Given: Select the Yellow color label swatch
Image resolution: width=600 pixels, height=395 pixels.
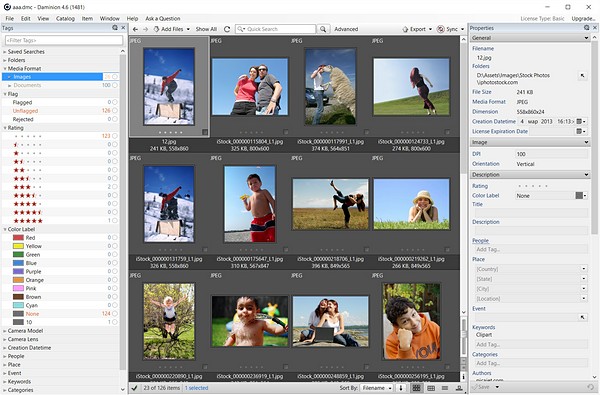Looking at the screenshot, I should coord(18,246).
